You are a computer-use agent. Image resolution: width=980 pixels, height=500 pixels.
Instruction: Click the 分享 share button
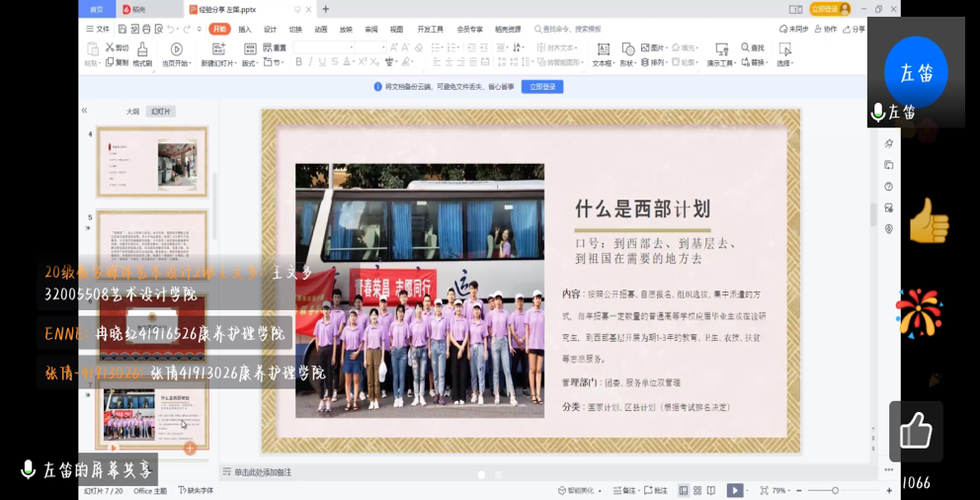[x=855, y=29]
